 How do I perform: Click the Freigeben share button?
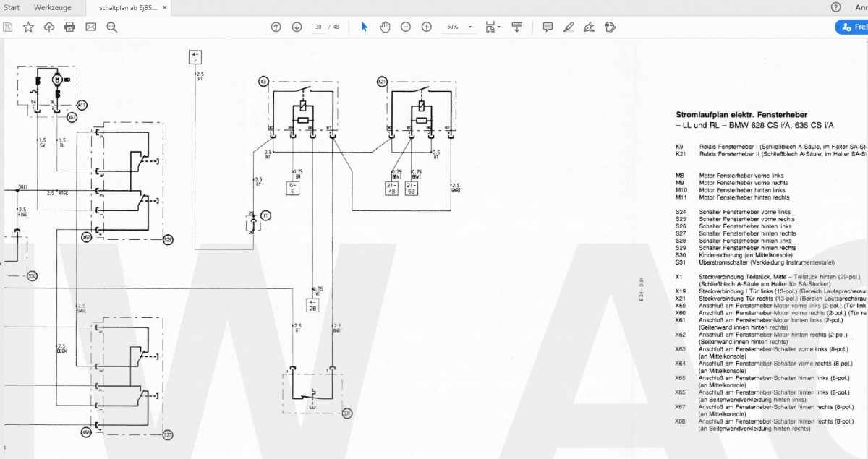click(x=852, y=27)
